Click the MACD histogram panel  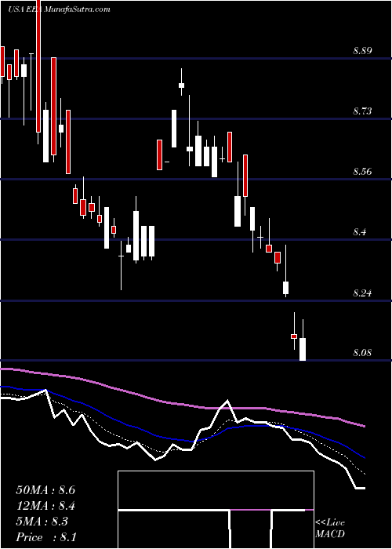(x=216, y=510)
